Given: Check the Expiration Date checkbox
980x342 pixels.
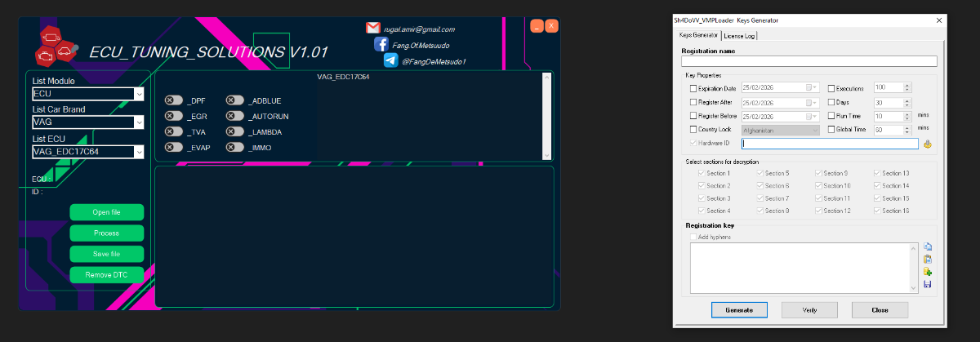Looking at the screenshot, I should click(x=694, y=88).
